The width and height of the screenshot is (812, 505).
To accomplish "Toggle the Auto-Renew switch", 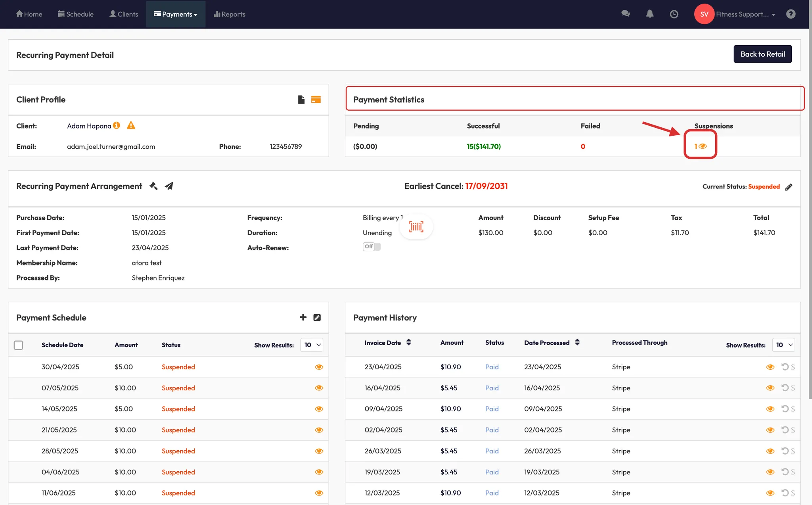I will (372, 247).
